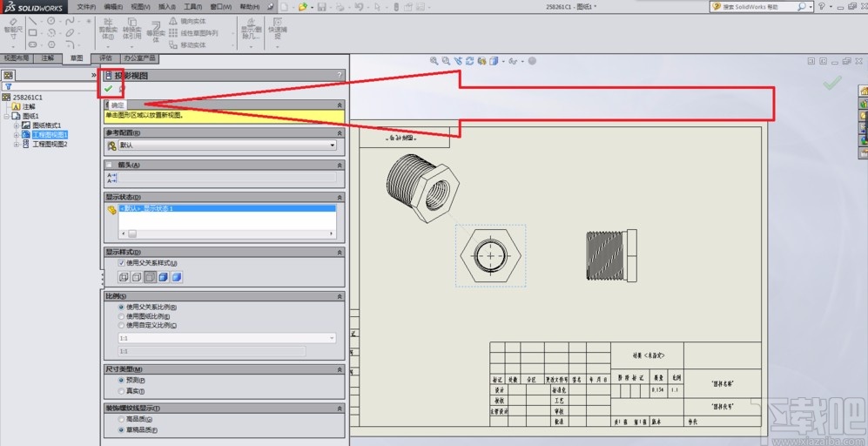Click the New document icon
Viewport: 868px width, 446px height.
click(x=284, y=7)
